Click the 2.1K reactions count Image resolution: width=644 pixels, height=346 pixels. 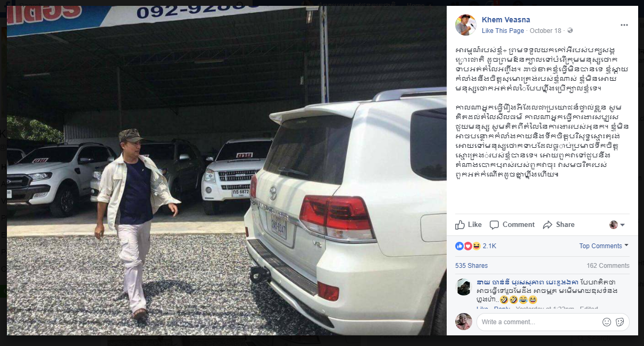coord(489,246)
